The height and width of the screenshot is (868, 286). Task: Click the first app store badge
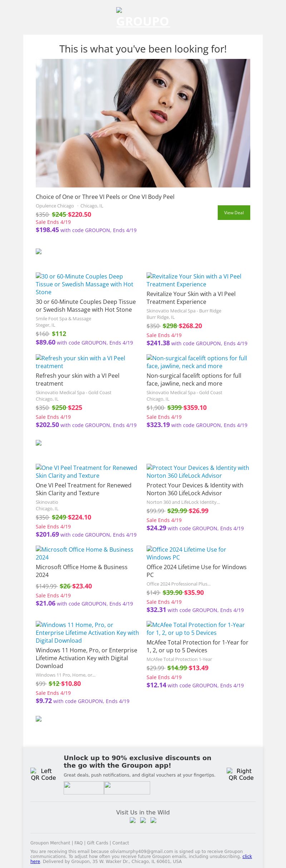click(x=84, y=788)
